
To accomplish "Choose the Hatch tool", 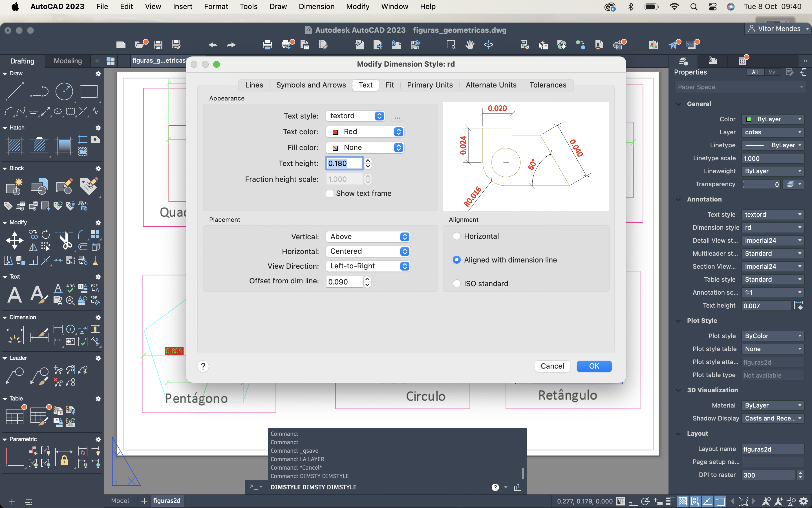I will (14, 146).
